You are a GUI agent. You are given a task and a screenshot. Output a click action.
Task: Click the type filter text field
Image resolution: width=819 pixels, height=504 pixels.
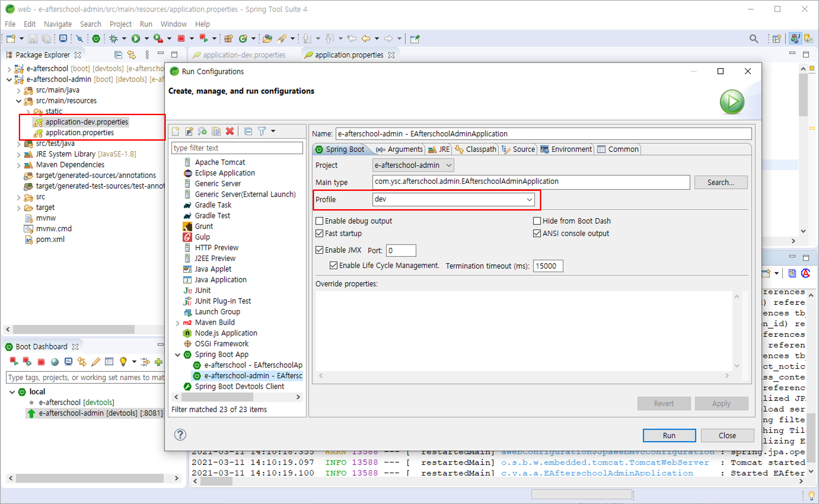point(237,148)
